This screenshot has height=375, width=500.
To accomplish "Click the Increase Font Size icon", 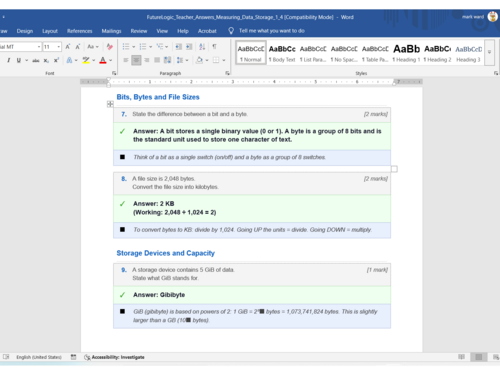I will tap(68, 47).
